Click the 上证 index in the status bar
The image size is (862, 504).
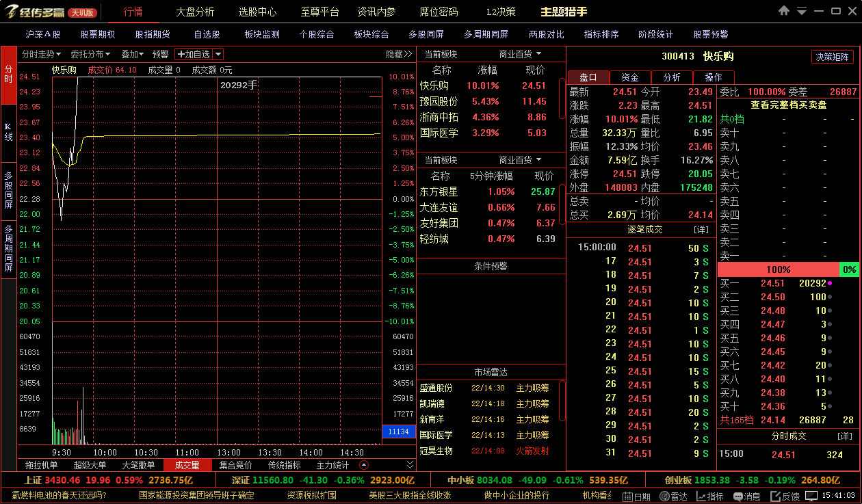tap(34, 481)
